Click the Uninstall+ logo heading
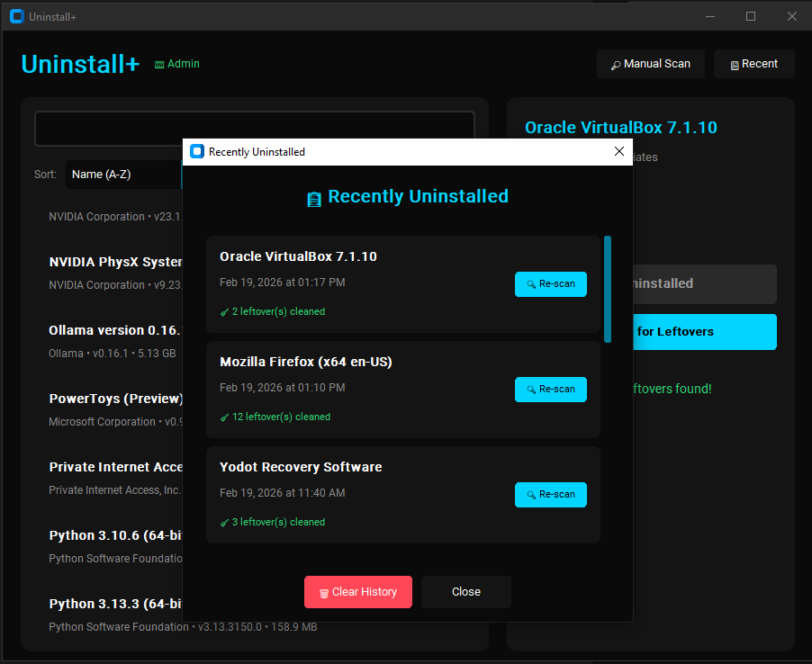 (x=80, y=64)
